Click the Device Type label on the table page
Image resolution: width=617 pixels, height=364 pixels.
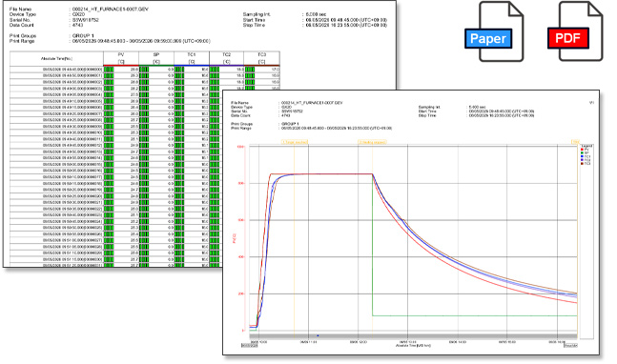pyautogui.click(x=23, y=14)
